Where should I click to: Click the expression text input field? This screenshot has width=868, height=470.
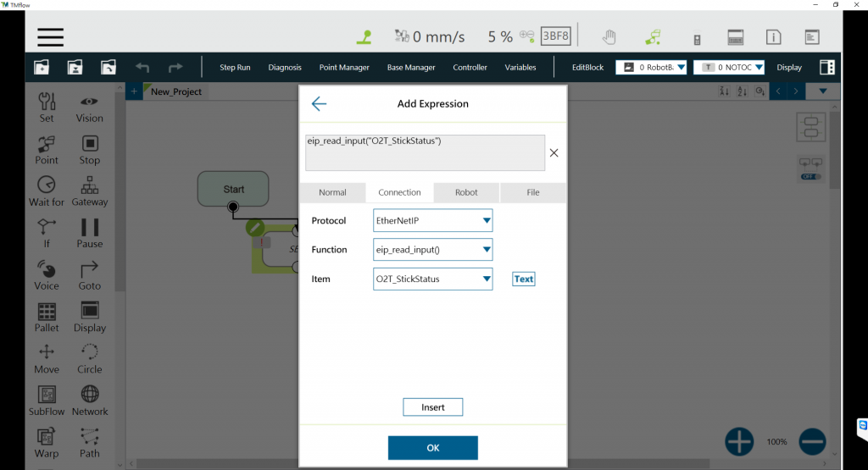click(424, 153)
